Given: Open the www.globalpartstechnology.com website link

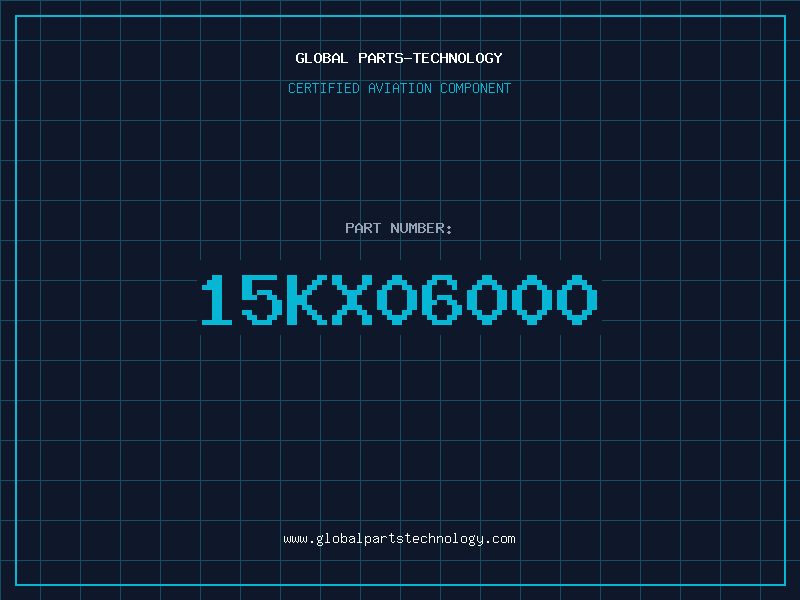Looking at the screenshot, I should 399,539.
